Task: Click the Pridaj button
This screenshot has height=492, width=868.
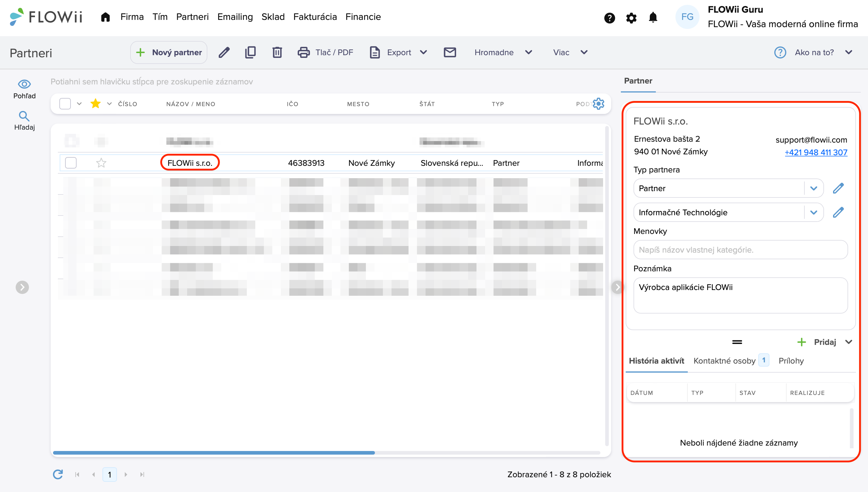Action: click(x=816, y=342)
